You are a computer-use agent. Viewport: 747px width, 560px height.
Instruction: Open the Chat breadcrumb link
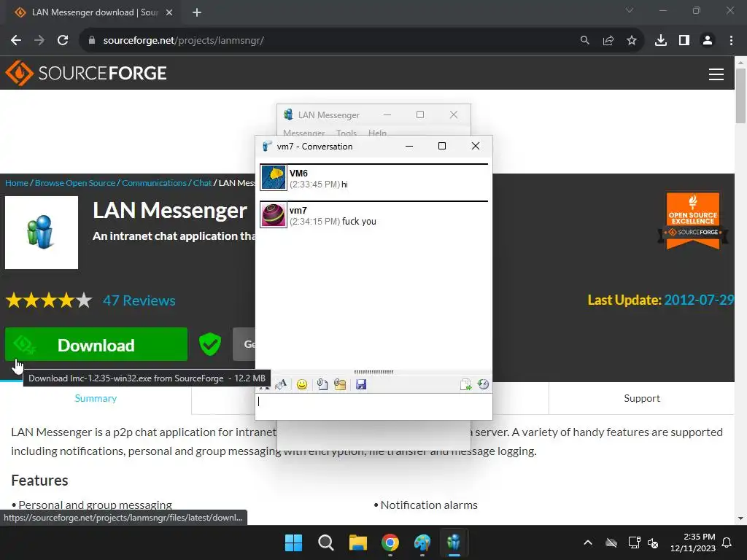pos(202,183)
